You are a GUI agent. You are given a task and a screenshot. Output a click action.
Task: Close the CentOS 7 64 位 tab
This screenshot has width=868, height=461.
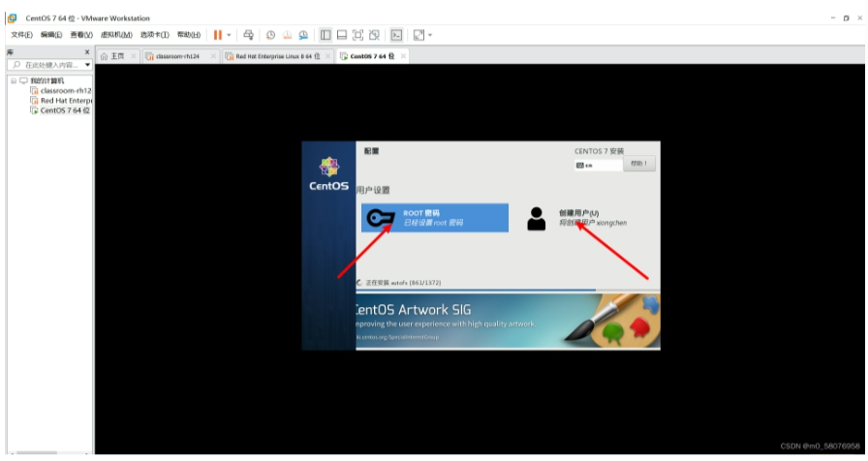coord(403,56)
